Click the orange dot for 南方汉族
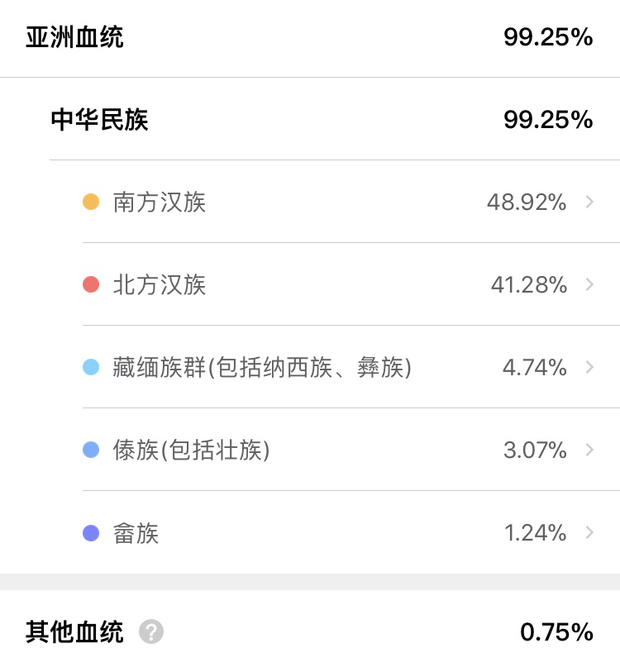The image size is (620, 672). (x=91, y=202)
